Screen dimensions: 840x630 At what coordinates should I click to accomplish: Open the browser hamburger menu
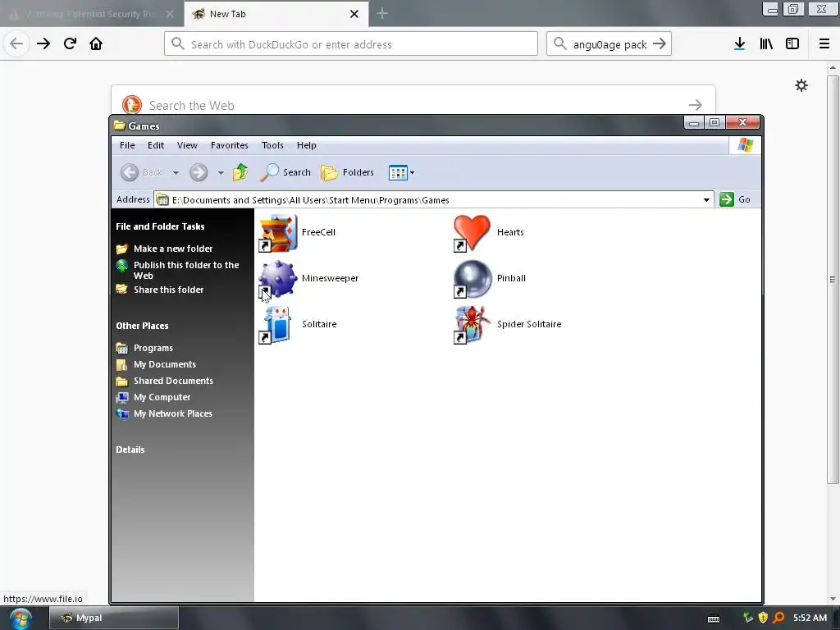(x=824, y=44)
